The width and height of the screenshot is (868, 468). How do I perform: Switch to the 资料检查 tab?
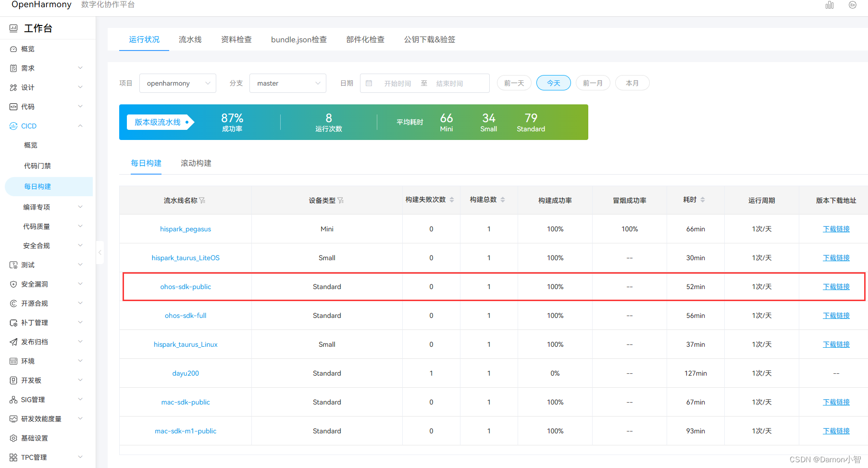click(236, 39)
